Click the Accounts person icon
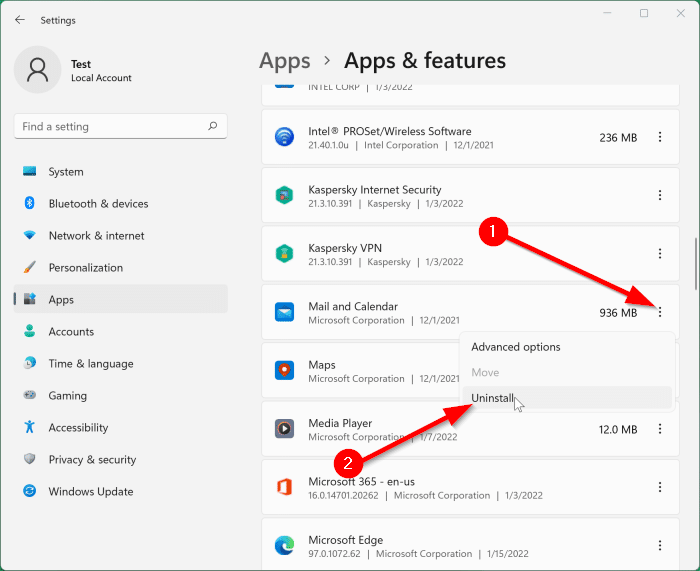 (x=29, y=331)
